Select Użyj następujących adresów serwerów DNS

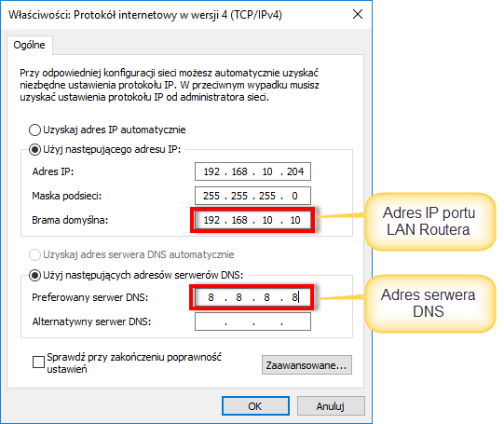34,275
